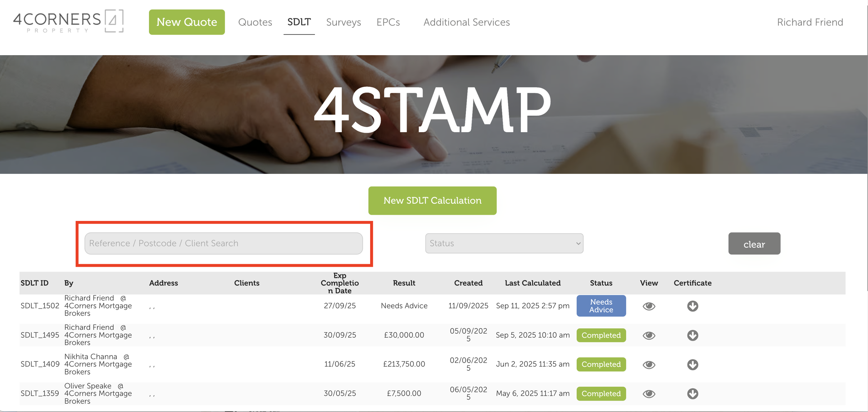Open the SDLT_1409 eye view icon
The height and width of the screenshot is (412, 868).
[649, 364]
